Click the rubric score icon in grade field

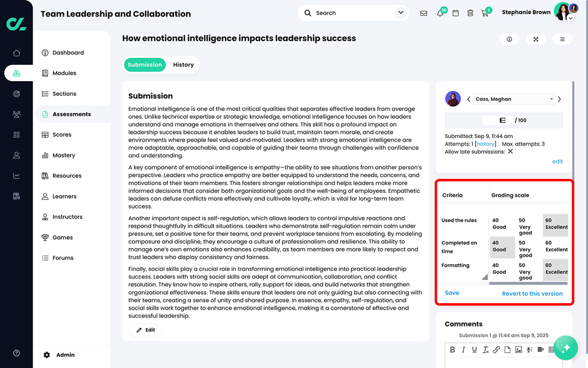tap(502, 120)
